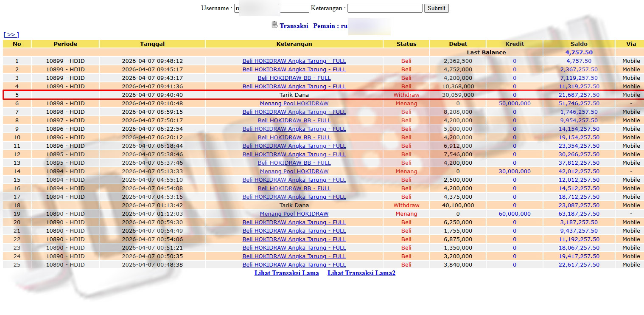Focus the Keterangan input field

click(385, 8)
